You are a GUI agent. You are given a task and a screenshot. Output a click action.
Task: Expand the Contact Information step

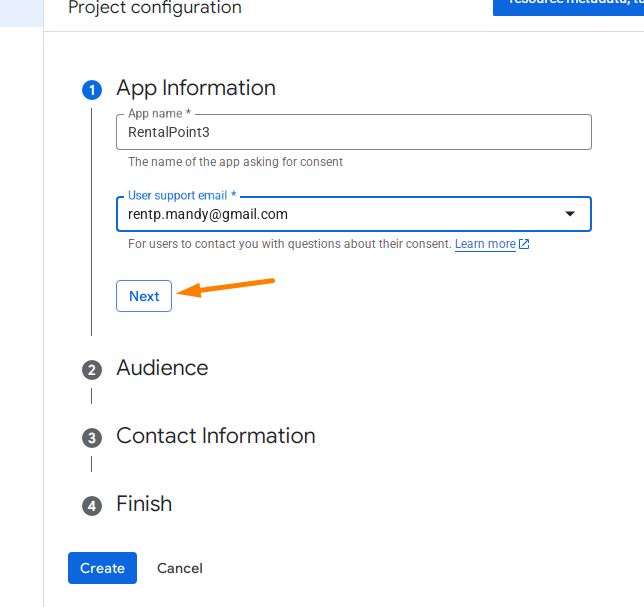pos(215,436)
